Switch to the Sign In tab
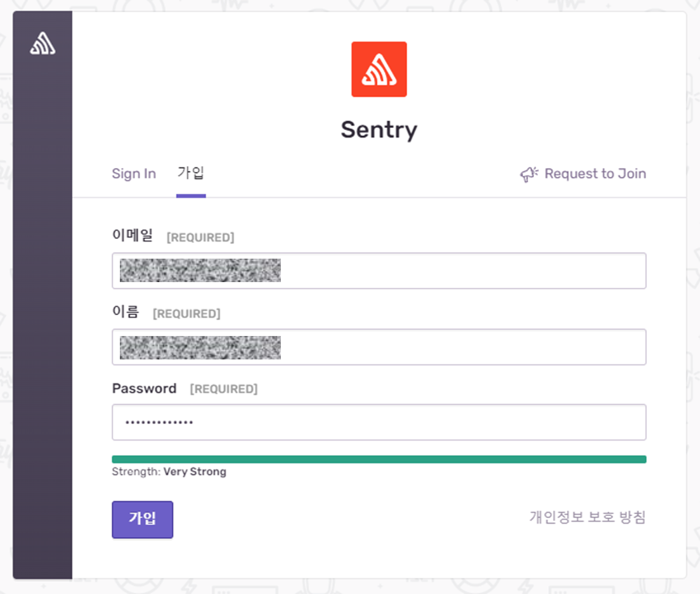Image resolution: width=700 pixels, height=594 pixels. tap(134, 174)
